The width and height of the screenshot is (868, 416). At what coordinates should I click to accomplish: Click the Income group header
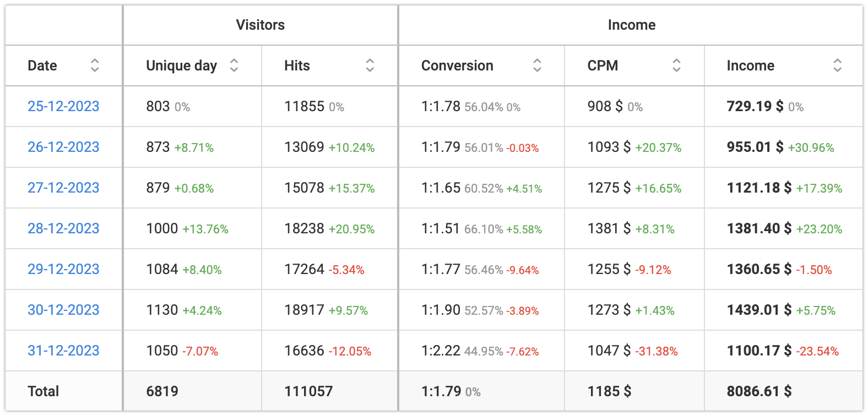tap(632, 25)
